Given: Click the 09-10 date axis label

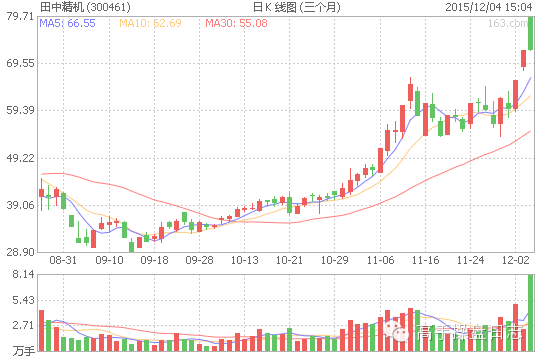Looking at the screenshot, I should tap(110, 260).
